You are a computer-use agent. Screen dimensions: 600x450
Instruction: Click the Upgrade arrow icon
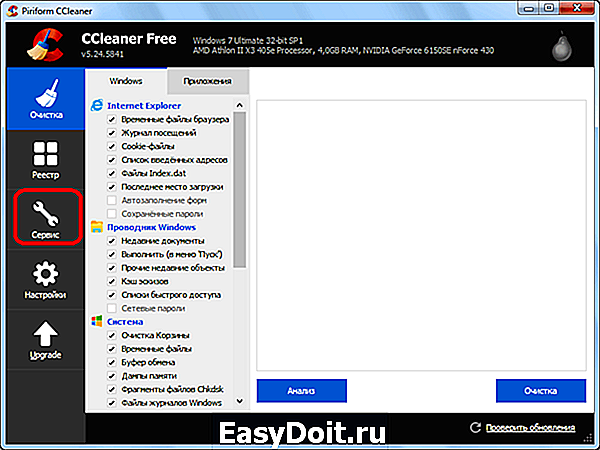(46, 334)
